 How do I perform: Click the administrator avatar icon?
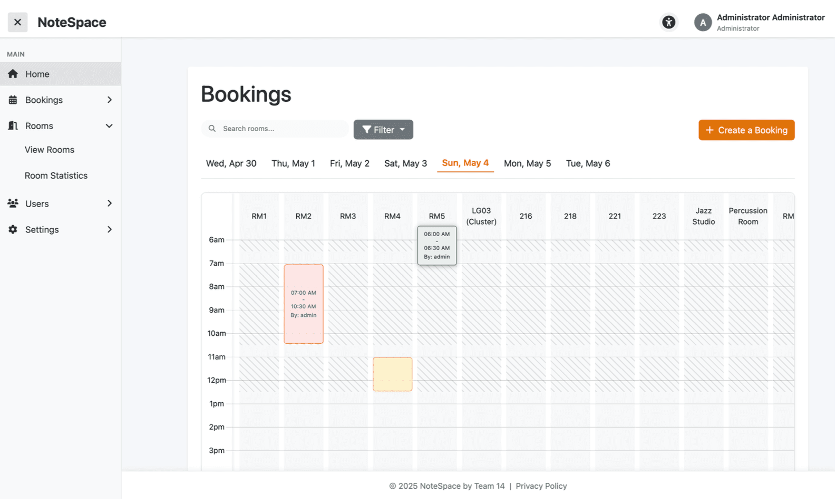[702, 23]
